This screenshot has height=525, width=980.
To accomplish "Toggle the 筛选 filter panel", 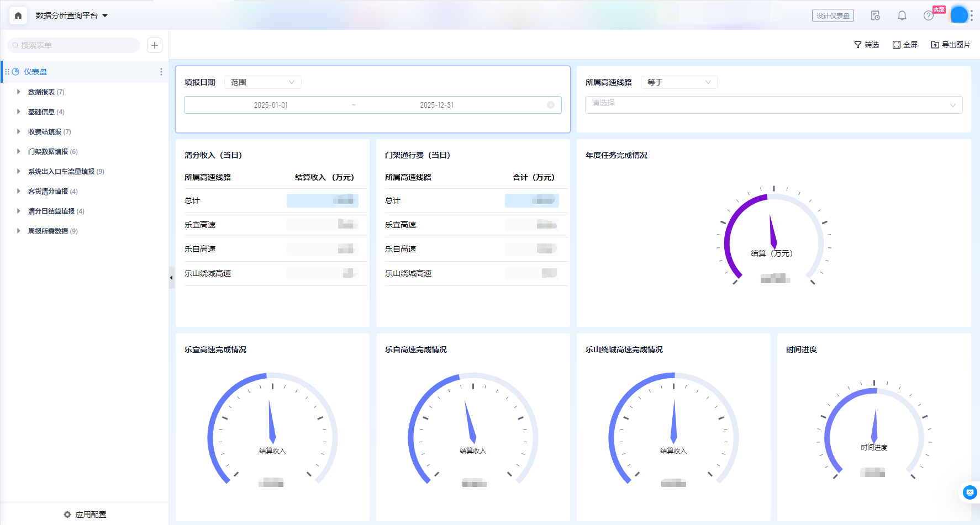I will [x=866, y=45].
